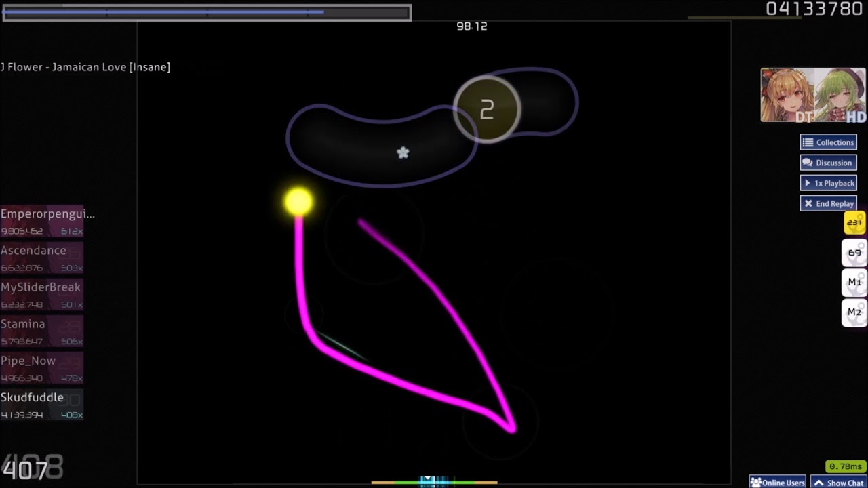
Task: Select MySliderBreak leaderboard entry
Action: (42, 295)
